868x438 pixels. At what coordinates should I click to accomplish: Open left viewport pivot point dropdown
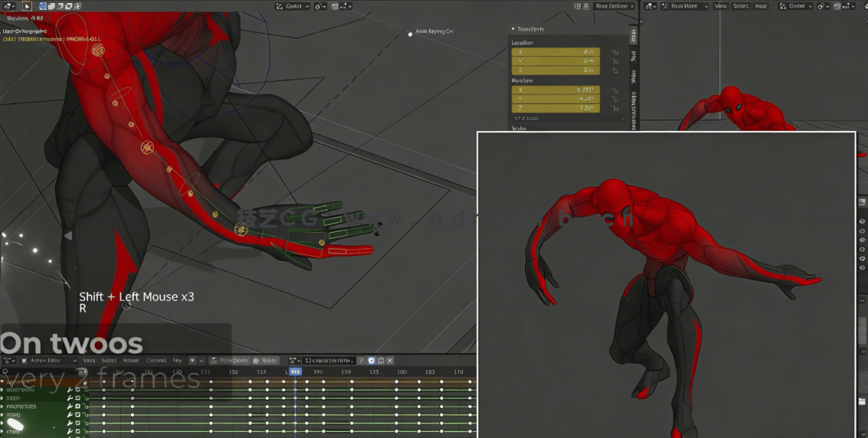321,6
